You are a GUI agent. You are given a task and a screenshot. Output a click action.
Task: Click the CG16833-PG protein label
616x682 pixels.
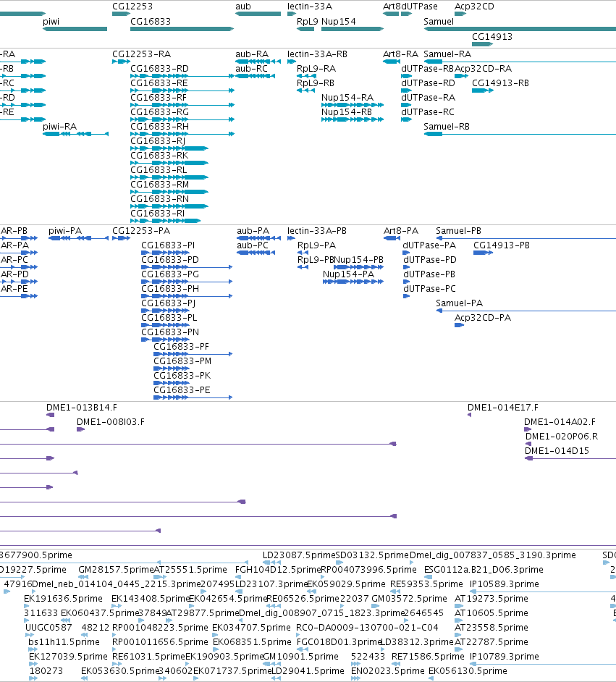[x=170, y=274]
